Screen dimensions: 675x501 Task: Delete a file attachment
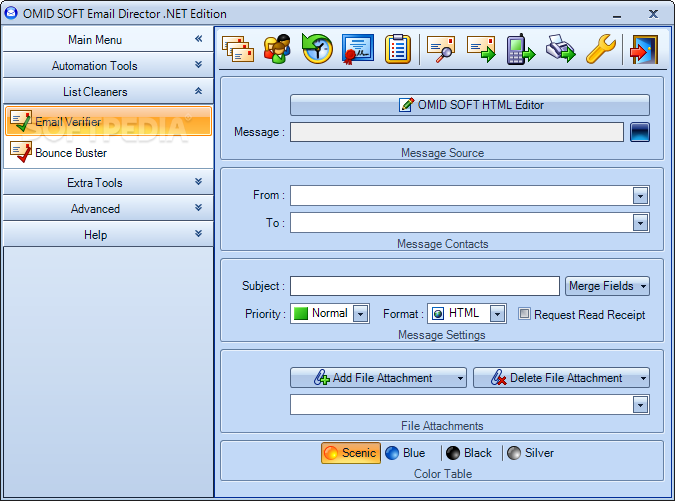point(561,378)
